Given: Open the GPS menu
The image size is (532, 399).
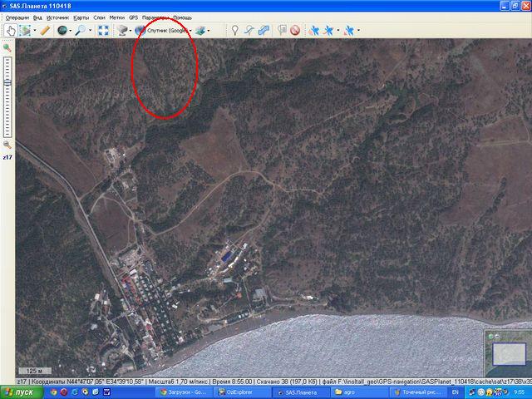Looking at the screenshot, I should click(133, 17).
